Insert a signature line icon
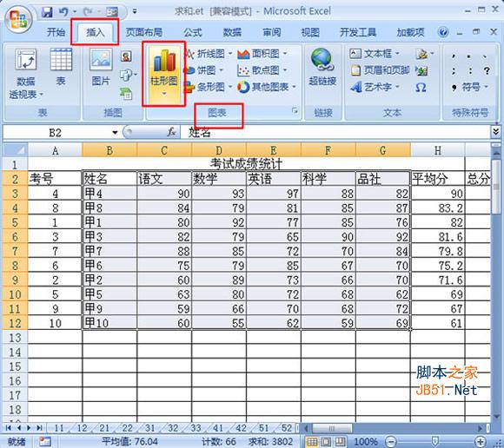This screenshot has height=448, width=504. [x=424, y=54]
